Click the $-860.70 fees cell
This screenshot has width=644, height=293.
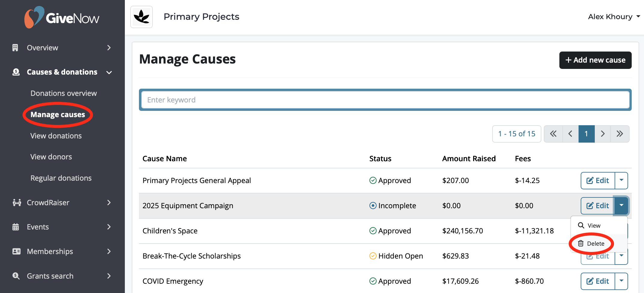(x=529, y=281)
